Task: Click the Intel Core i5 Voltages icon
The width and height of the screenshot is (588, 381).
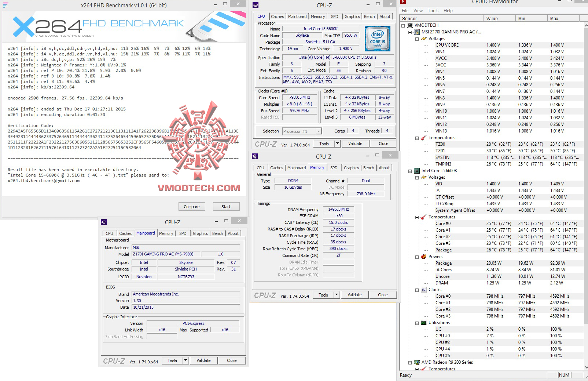Action: (x=424, y=177)
